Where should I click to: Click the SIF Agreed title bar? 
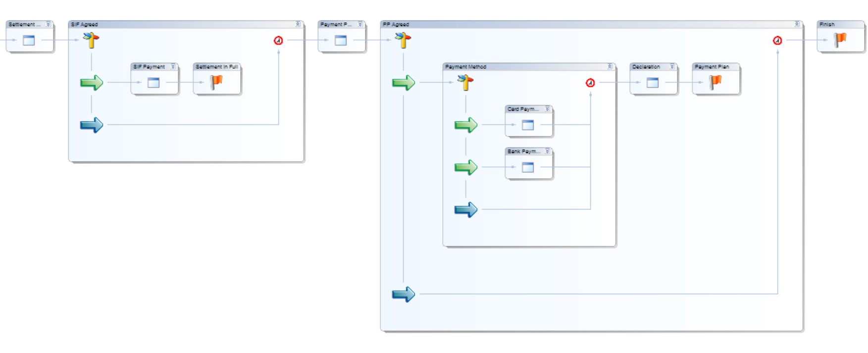pyautogui.click(x=183, y=24)
